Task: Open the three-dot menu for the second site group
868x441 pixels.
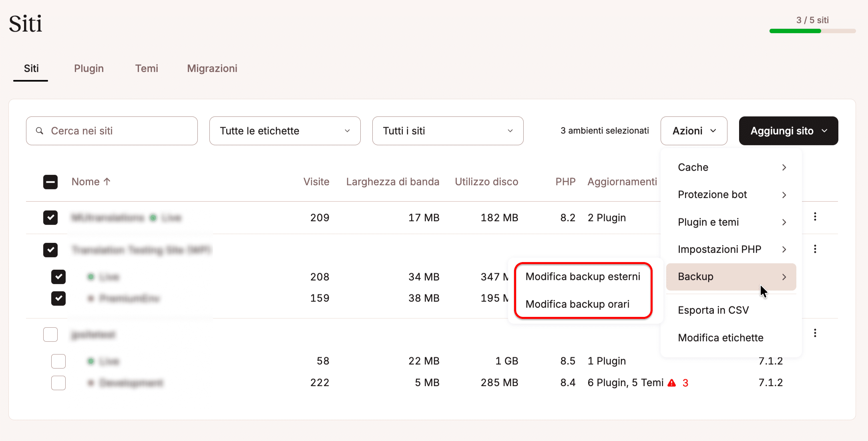Action: (815, 249)
